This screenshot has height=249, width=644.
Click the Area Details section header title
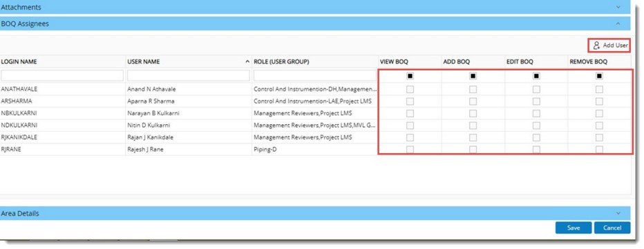tap(20, 213)
